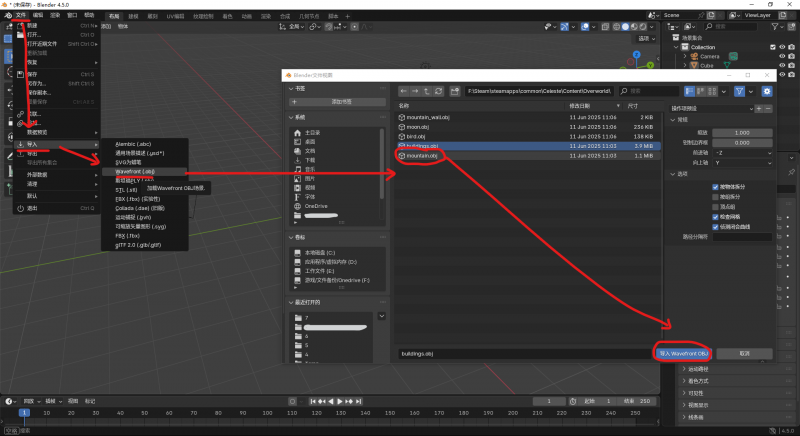Open the Help (帮助) menu
800x436 pixels.
(x=89, y=15)
